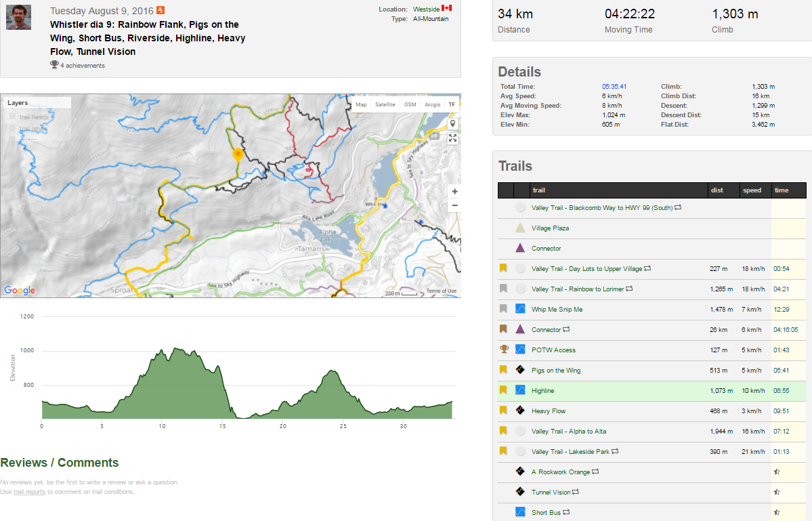The height and width of the screenshot is (521, 812).
Task: Open the trail reports link
Action: pyautogui.click(x=29, y=492)
